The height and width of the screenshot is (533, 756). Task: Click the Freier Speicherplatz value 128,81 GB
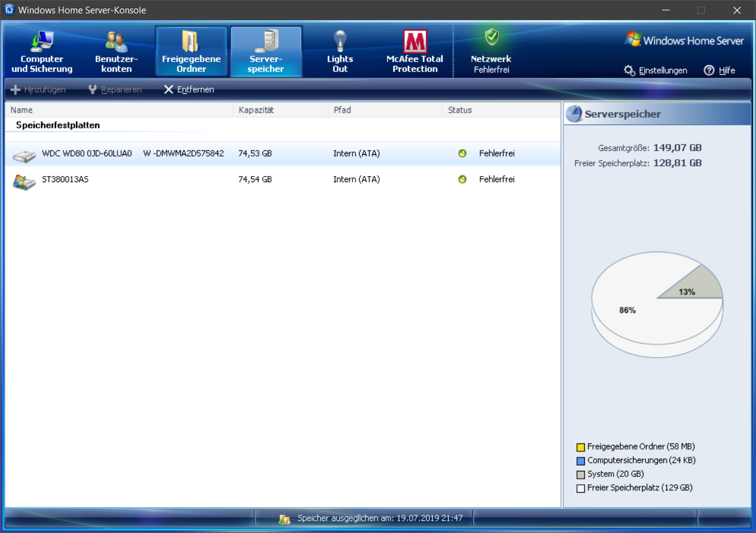pos(677,163)
